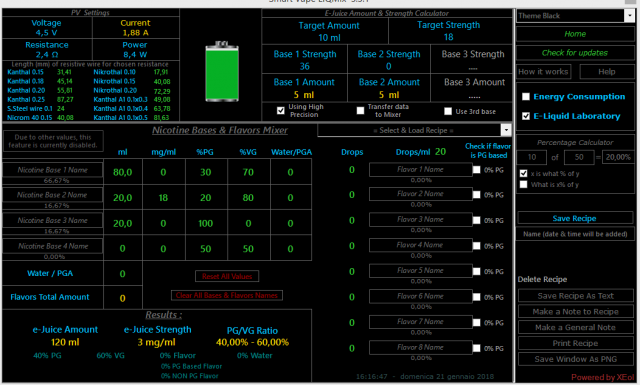Click Flavor 8 Name field
This screenshot has width=640, height=385.
420,347
